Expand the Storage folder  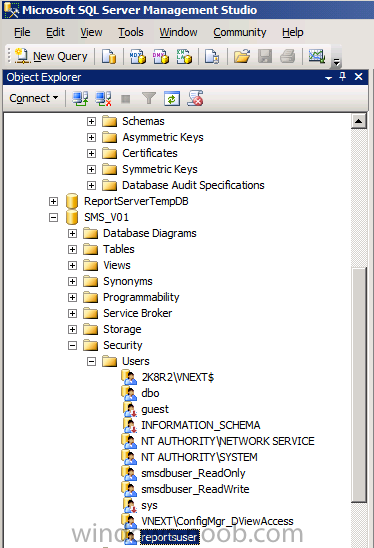click(x=72, y=330)
